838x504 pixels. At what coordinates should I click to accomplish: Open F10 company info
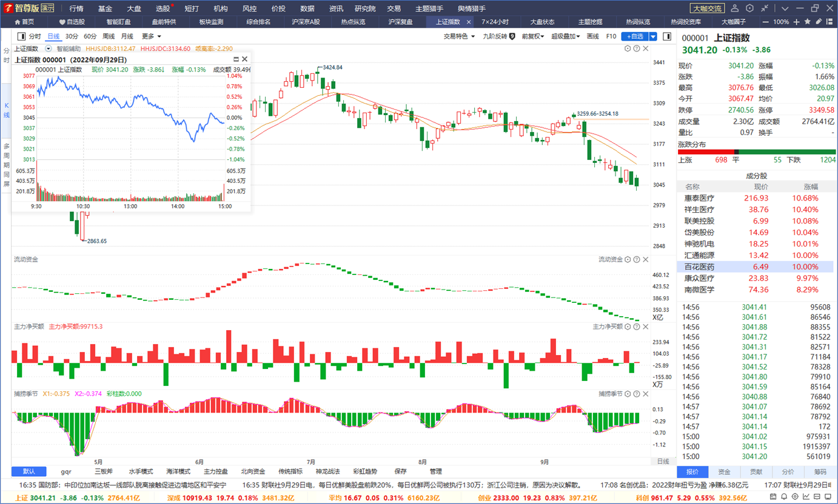point(611,36)
